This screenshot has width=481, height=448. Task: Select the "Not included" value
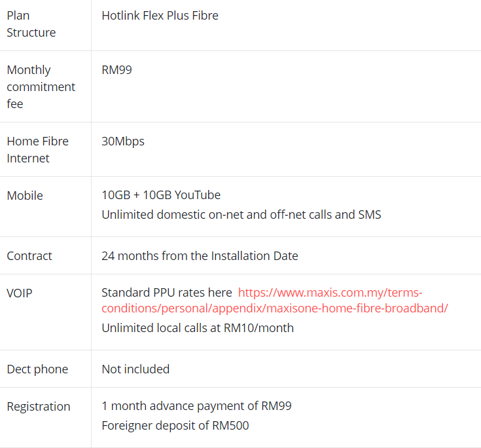[x=135, y=369]
